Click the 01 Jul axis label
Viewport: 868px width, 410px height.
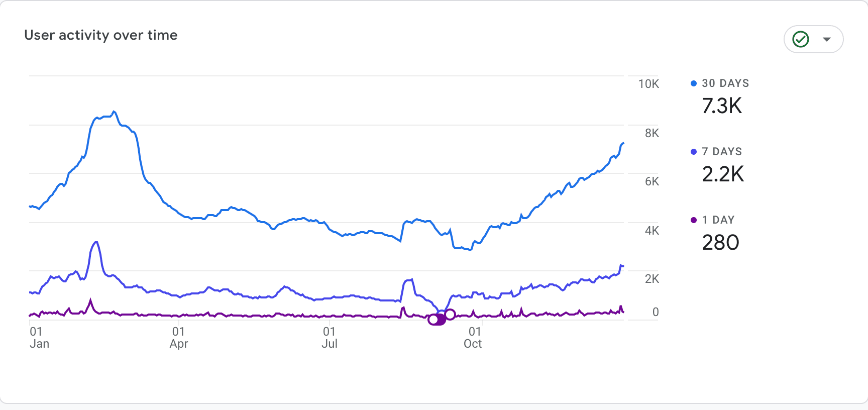[x=330, y=338]
